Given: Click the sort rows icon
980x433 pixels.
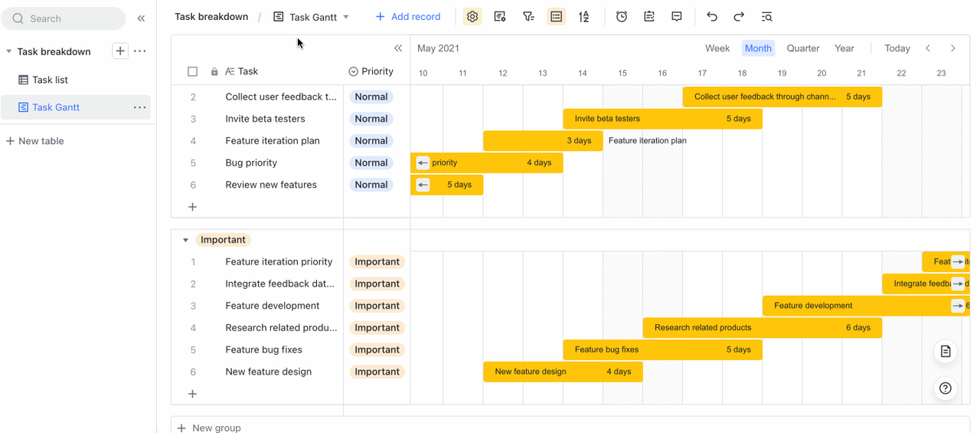Looking at the screenshot, I should pos(584,17).
